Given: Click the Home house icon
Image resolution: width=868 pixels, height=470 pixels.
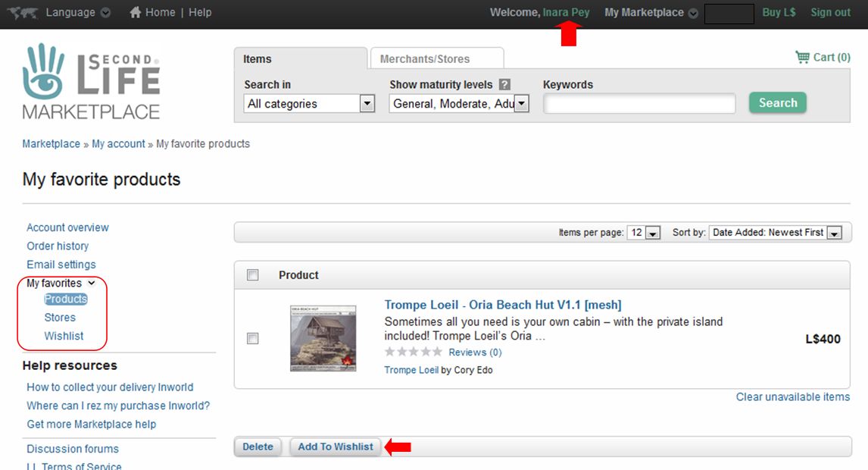Looking at the screenshot, I should tap(136, 12).
